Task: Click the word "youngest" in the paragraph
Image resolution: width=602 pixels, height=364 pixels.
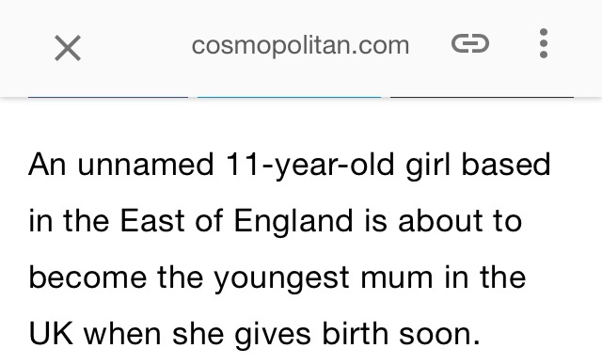Action: pyautogui.click(x=281, y=278)
